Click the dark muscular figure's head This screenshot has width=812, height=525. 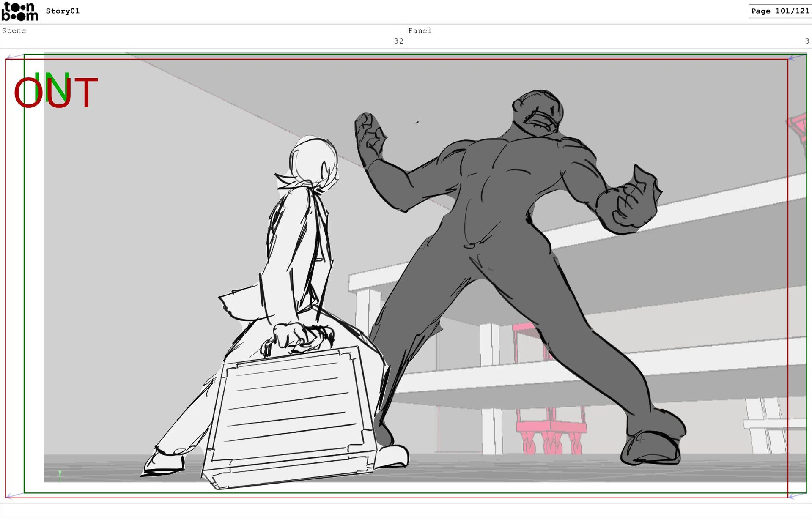pos(538,112)
